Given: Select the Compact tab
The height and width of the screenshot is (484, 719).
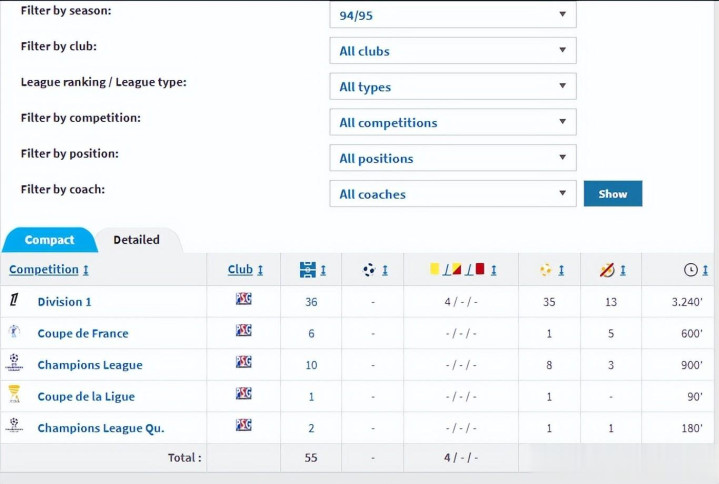Looking at the screenshot, I should click(49, 240).
